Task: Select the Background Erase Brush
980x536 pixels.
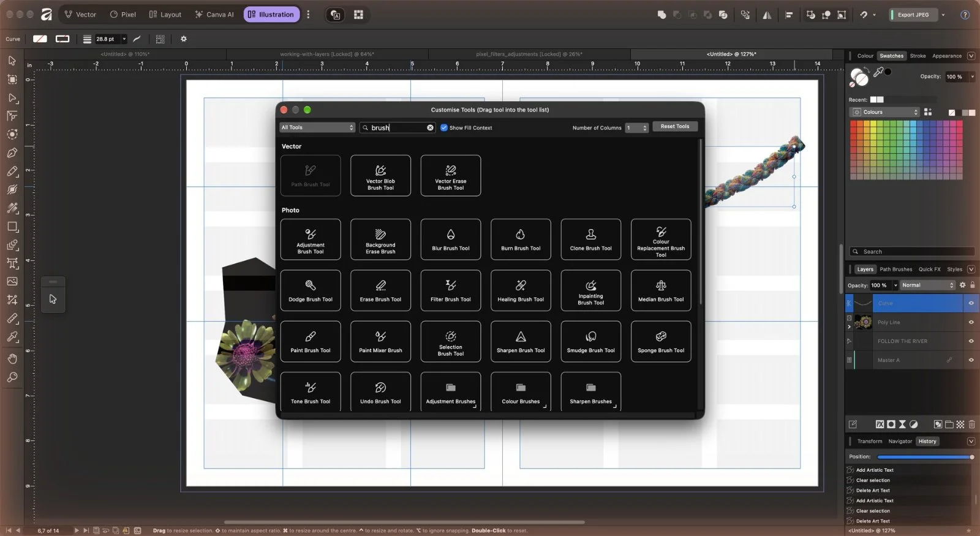Action: click(380, 240)
